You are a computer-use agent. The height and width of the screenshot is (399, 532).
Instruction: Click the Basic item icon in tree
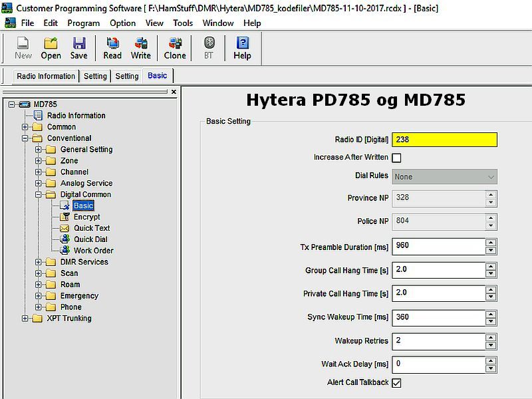(x=65, y=205)
